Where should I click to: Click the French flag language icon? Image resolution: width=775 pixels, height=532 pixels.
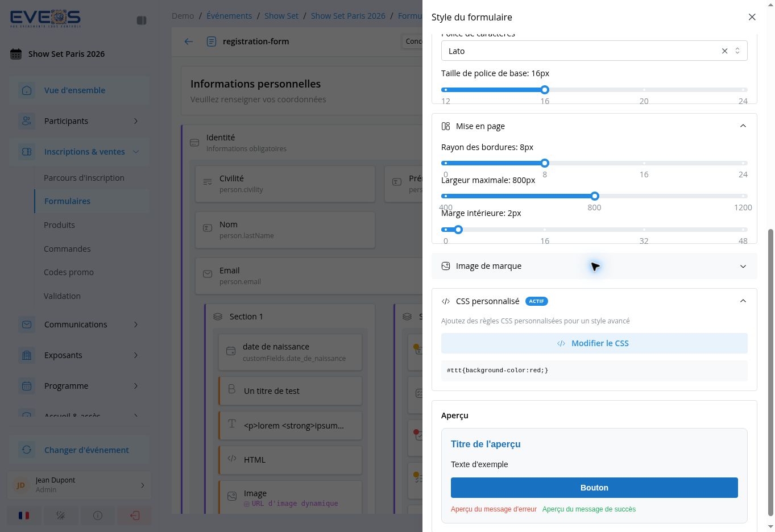click(24, 516)
